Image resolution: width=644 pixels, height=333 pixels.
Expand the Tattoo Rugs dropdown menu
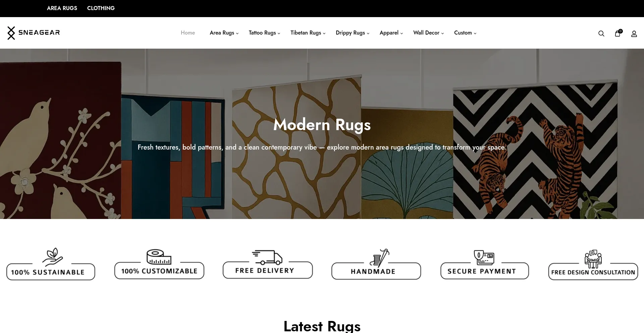264,33
